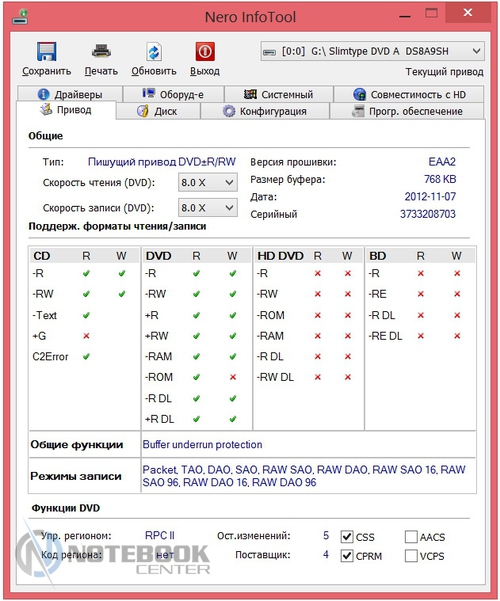
Task: Maximize the Nero InfoTool window
Action: (x=431, y=13)
